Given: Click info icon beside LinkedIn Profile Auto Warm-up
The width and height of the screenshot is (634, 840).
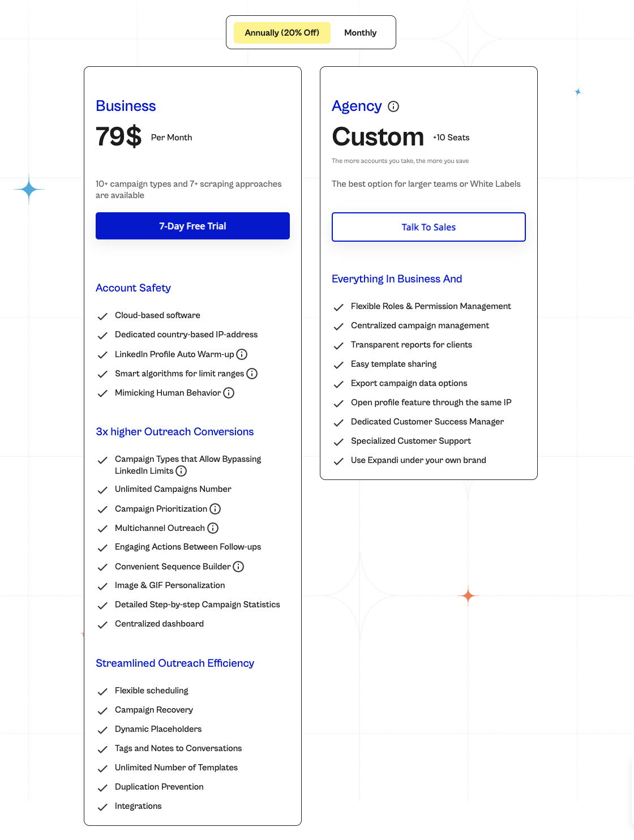Looking at the screenshot, I should point(242,354).
